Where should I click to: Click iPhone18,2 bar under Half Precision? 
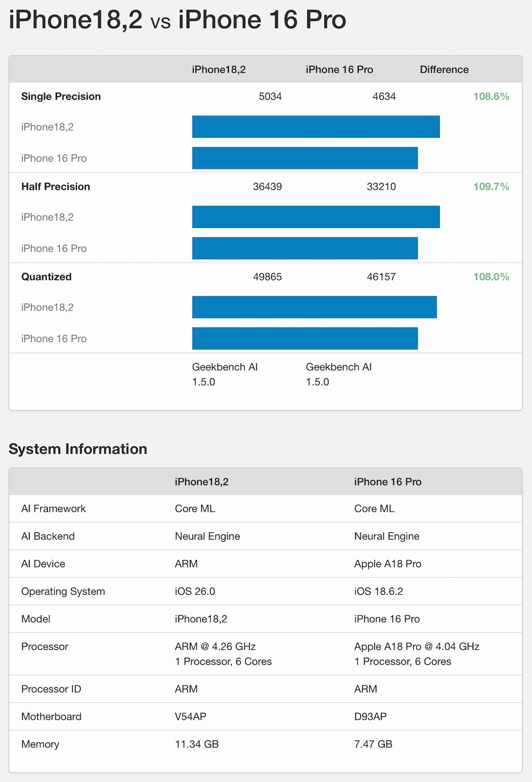pos(316,217)
